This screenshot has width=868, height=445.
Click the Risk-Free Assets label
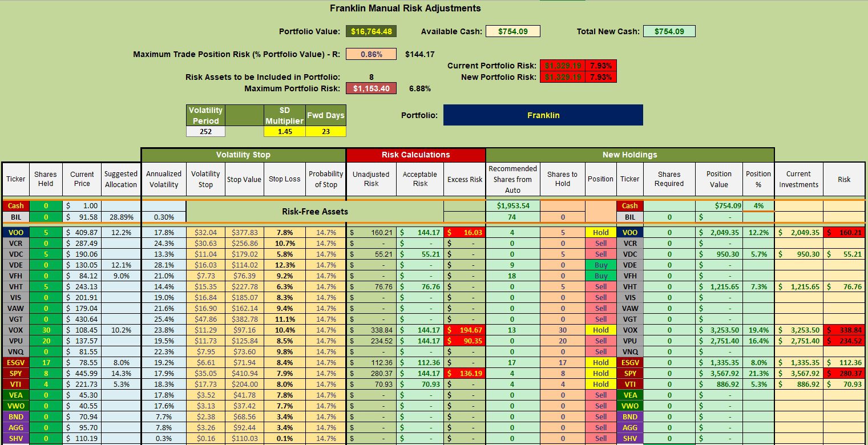[315, 211]
